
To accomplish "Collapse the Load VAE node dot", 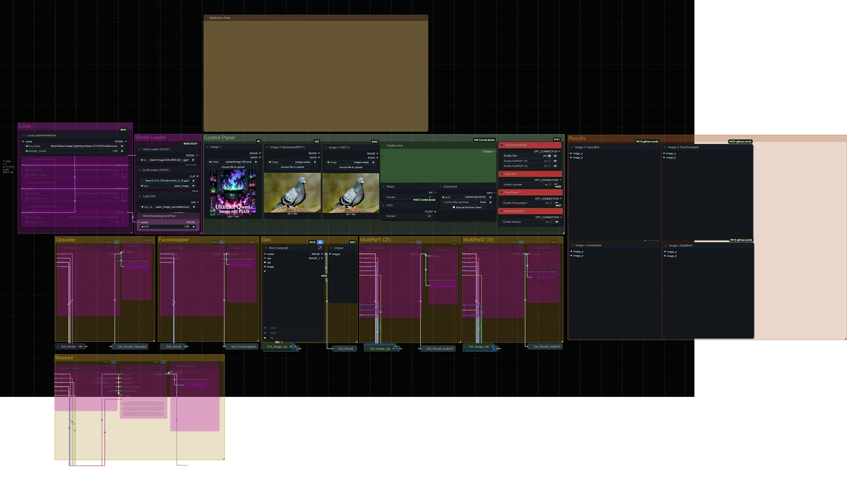I will tap(139, 196).
